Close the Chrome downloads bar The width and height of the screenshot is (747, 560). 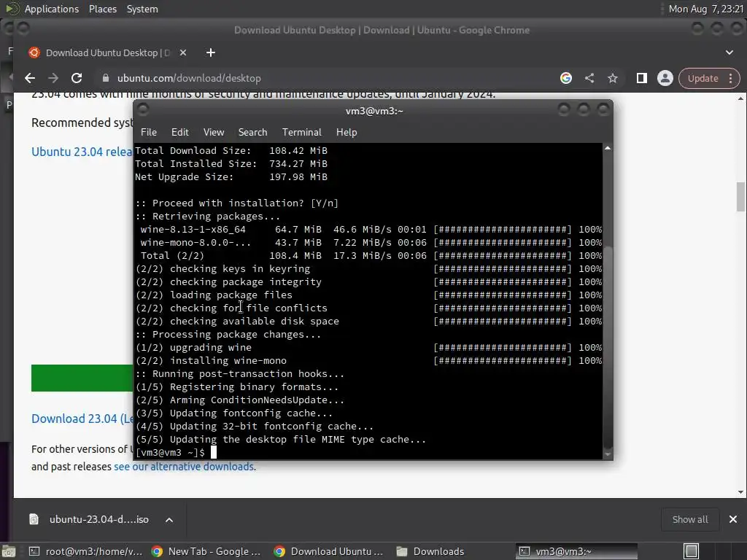tap(733, 519)
